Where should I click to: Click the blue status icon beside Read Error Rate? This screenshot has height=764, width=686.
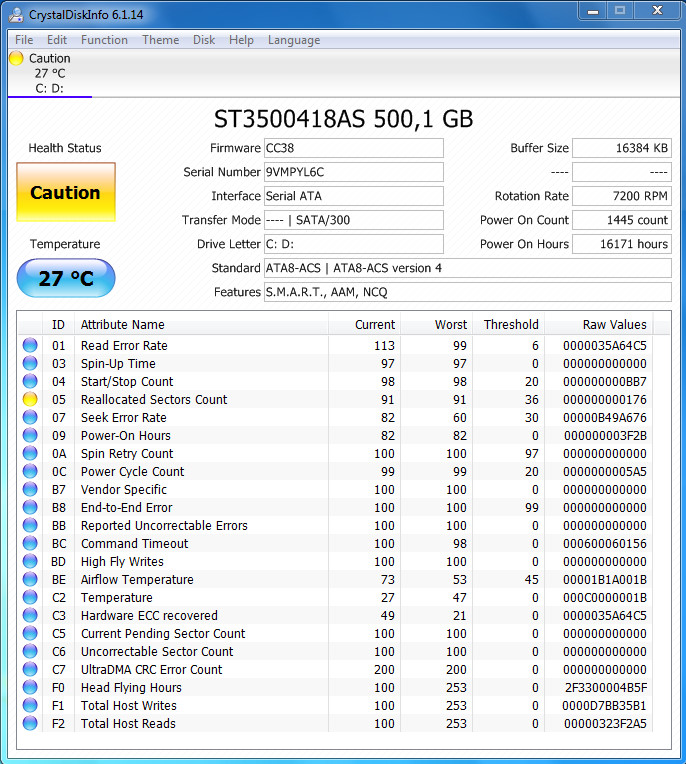pos(30,345)
